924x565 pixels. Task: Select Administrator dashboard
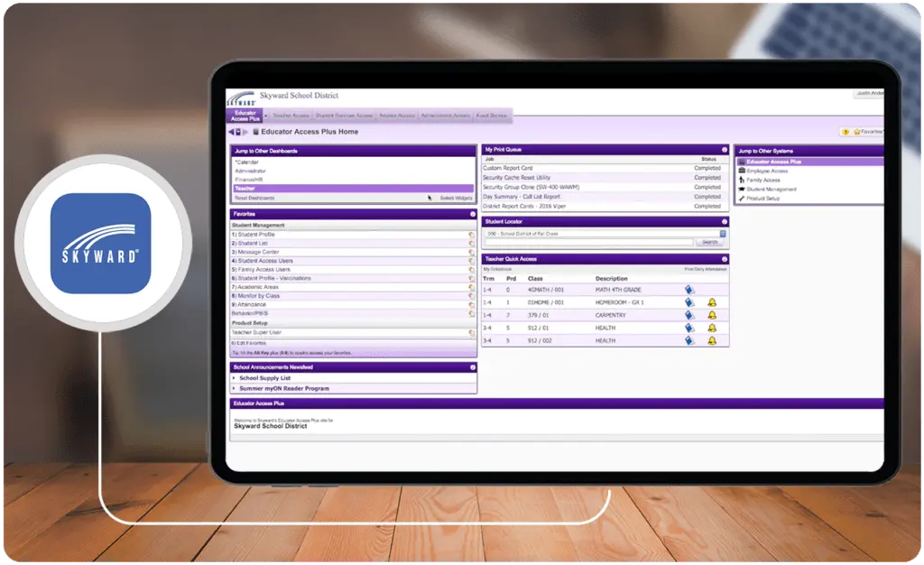point(251,171)
